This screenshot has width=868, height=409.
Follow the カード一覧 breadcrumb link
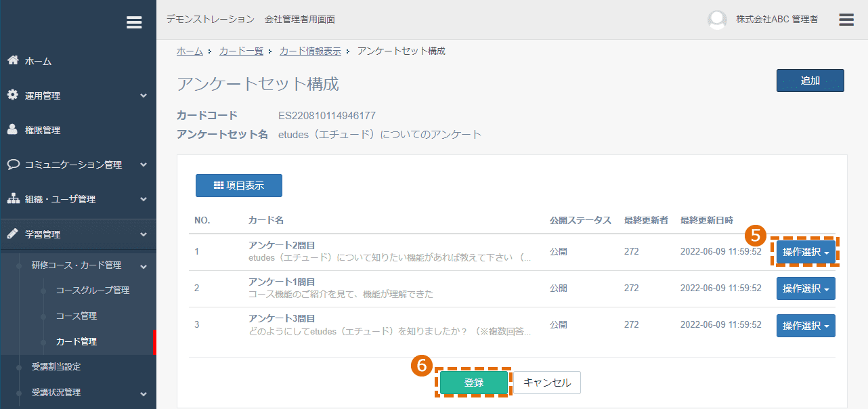pyautogui.click(x=241, y=51)
